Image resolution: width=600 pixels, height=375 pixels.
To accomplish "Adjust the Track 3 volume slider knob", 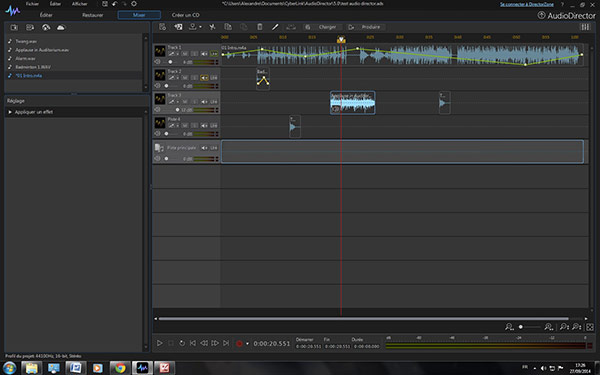I will (x=177, y=110).
